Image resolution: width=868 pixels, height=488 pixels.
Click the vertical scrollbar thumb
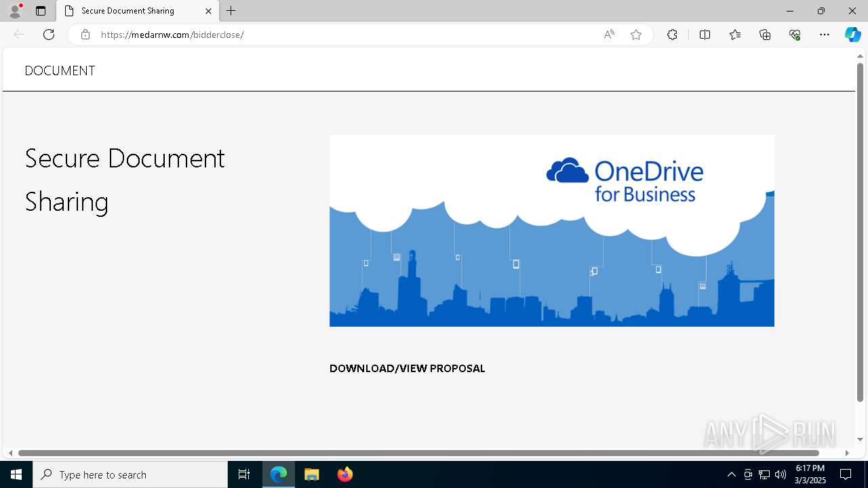pyautogui.click(x=860, y=232)
